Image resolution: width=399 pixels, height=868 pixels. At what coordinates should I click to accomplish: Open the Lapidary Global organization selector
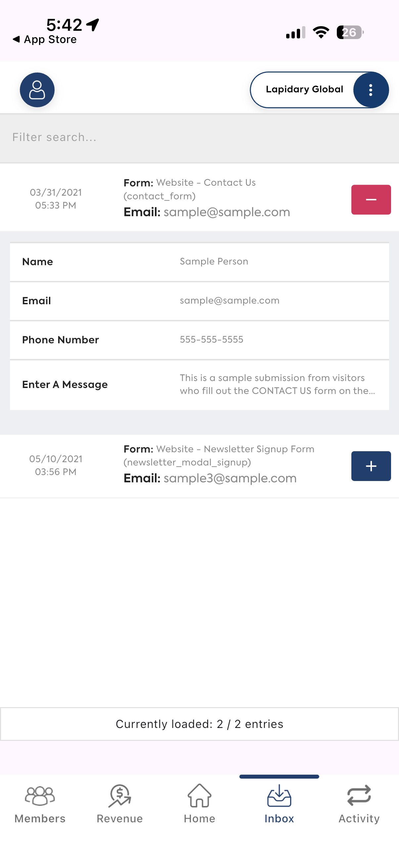coord(304,89)
